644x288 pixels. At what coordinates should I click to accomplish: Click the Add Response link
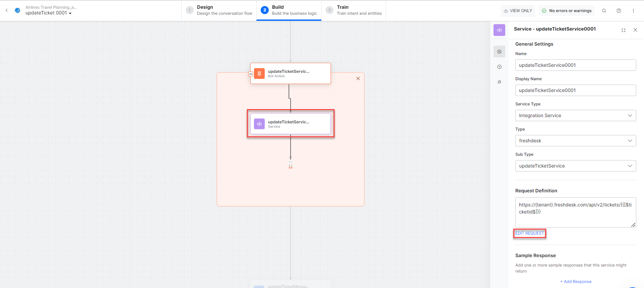point(576,282)
